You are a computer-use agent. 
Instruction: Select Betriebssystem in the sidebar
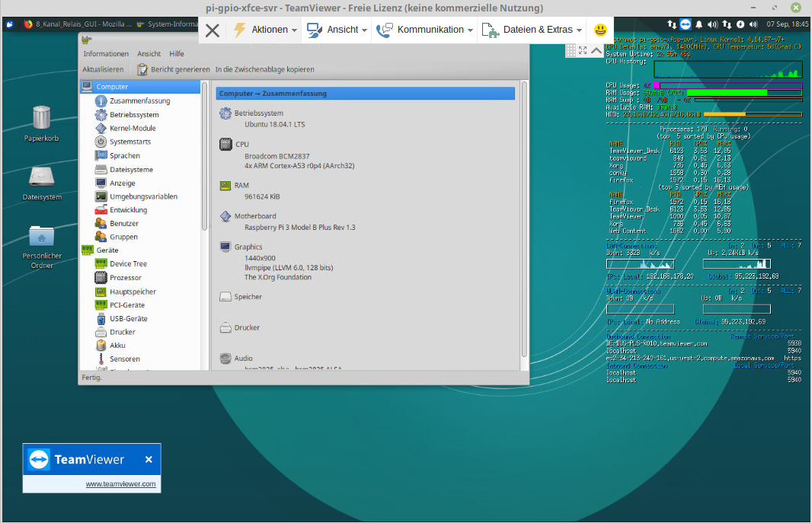point(133,115)
